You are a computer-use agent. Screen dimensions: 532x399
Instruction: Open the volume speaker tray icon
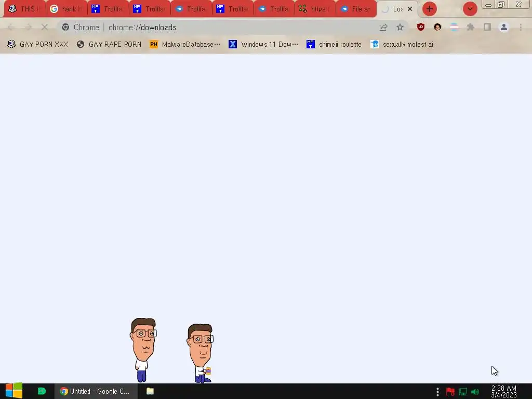tap(475, 392)
